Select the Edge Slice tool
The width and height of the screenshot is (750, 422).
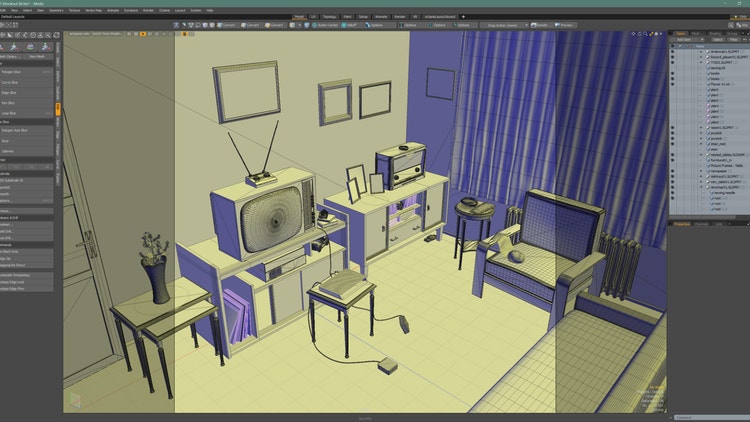point(26,93)
